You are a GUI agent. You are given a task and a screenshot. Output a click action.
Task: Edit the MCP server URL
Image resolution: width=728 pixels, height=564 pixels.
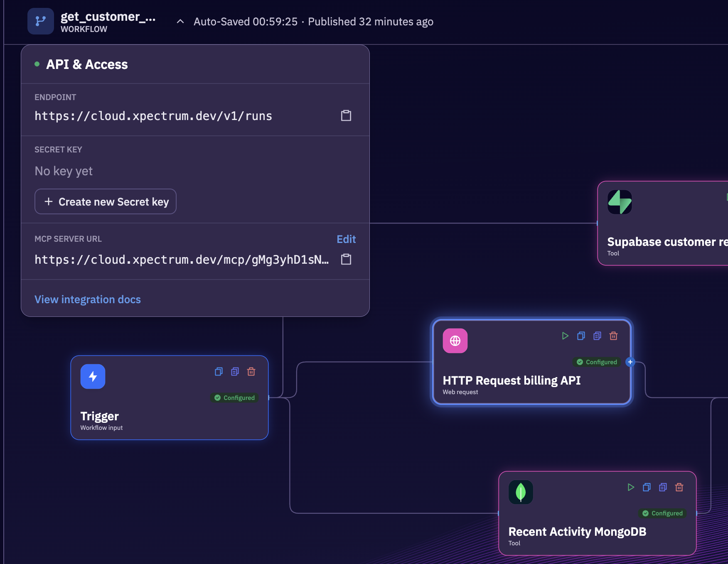pyautogui.click(x=346, y=239)
